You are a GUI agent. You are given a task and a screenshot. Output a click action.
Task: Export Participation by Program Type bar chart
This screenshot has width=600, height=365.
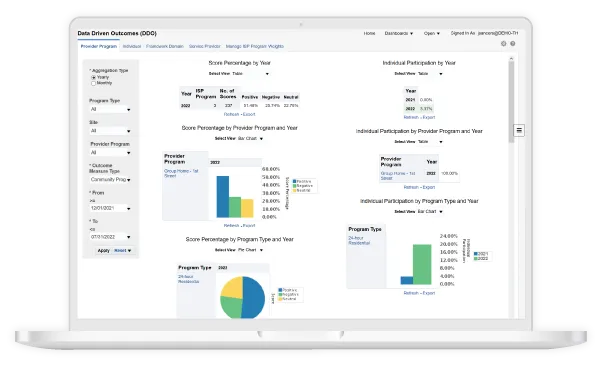click(x=429, y=293)
